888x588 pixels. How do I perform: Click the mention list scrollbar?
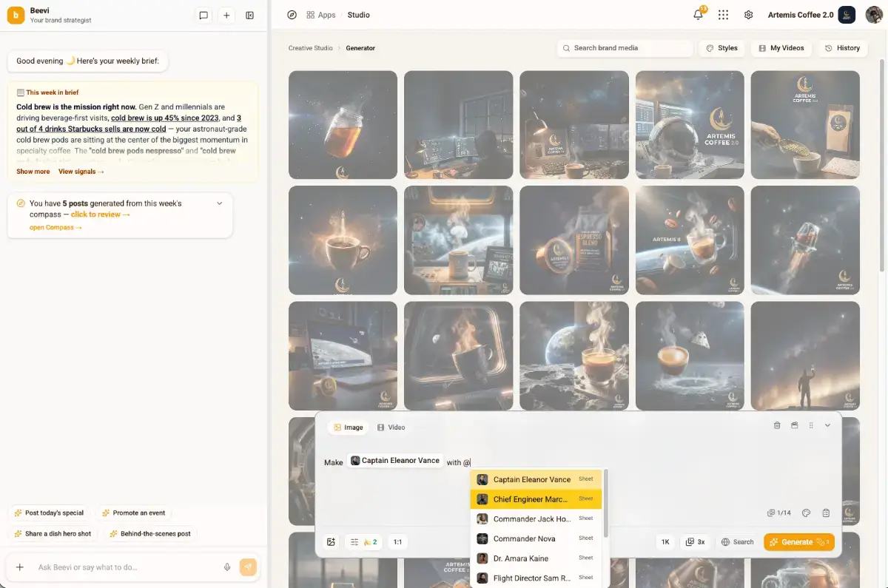click(606, 503)
